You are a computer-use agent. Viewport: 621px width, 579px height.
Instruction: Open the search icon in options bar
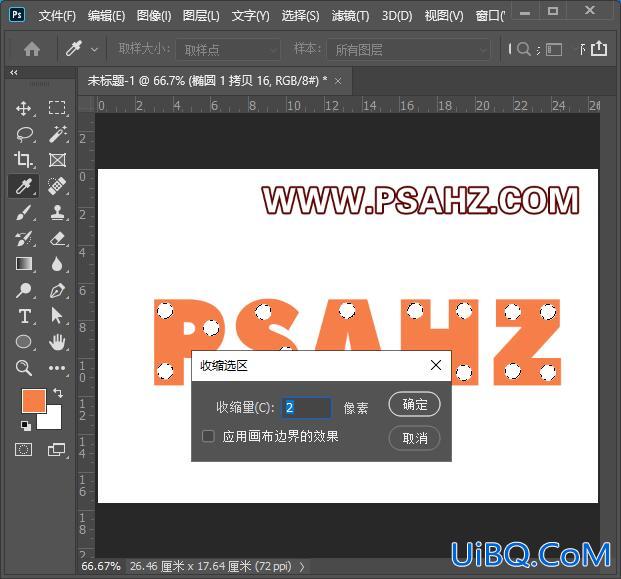click(524, 49)
